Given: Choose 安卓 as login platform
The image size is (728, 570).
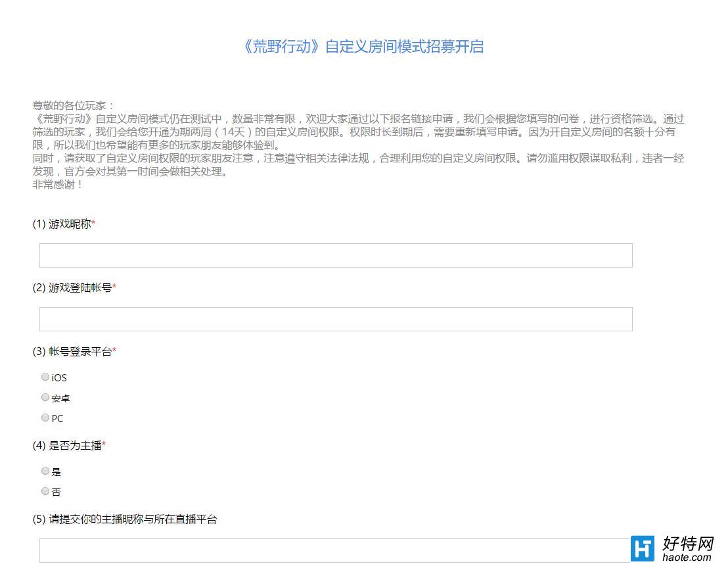Looking at the screenshot, I should tap(45, 397).
